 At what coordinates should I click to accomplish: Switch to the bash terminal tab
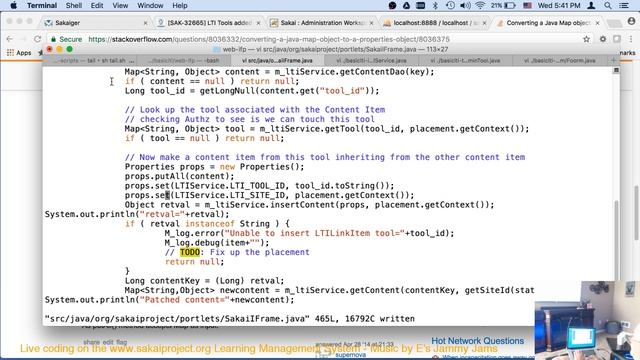pos(184,60)
